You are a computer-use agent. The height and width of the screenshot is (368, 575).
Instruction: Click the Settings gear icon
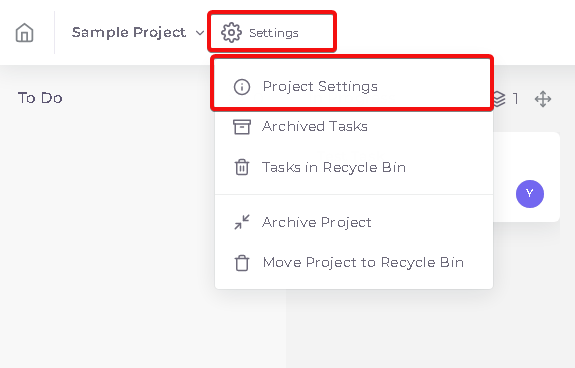231,33
